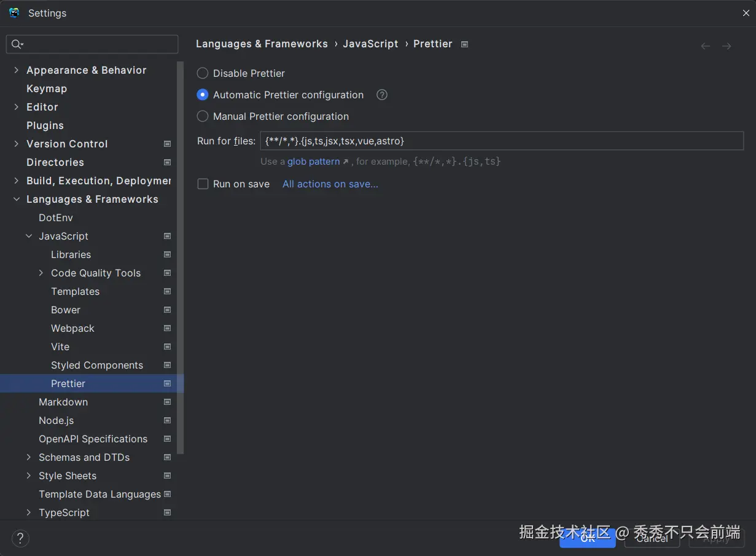The width and height of the screenshot is (756, 556).
Task: Click project icon on Markdown row
Action: click(x=167, y=402)
